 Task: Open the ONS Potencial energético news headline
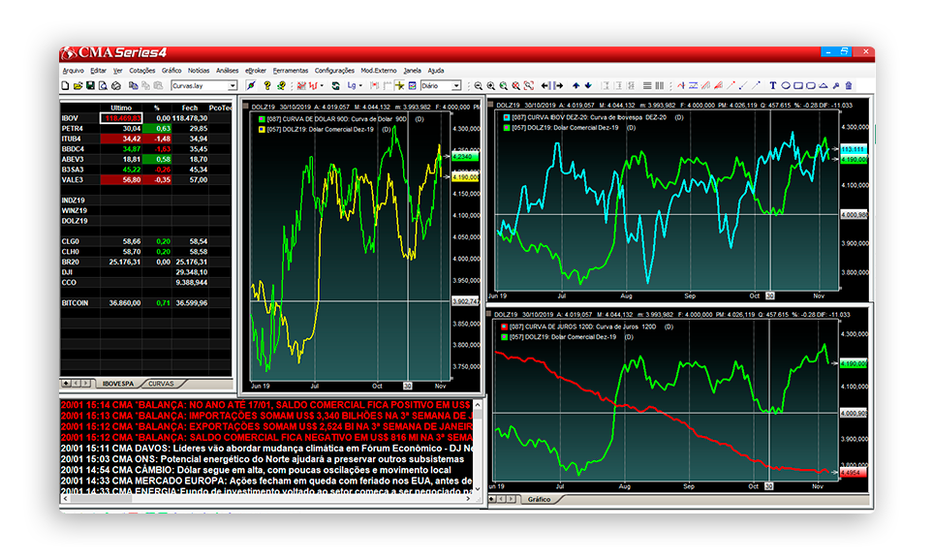tap(263, 459)
